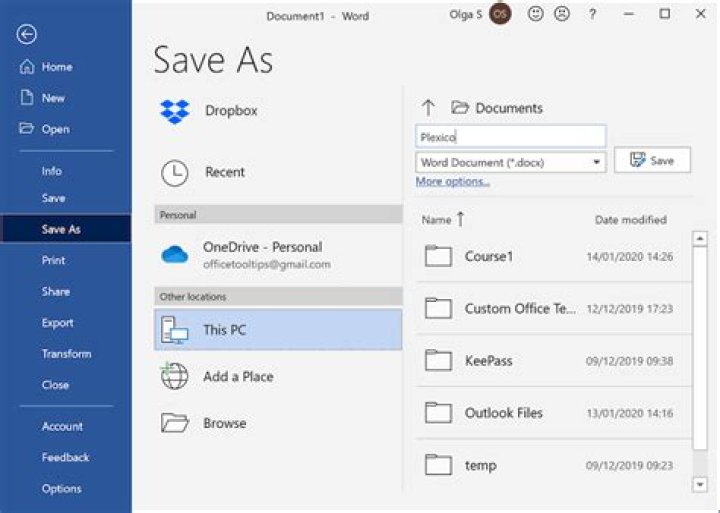720x513 pixels.
Task: Open Account in the backstage menu
Action: 62,426
